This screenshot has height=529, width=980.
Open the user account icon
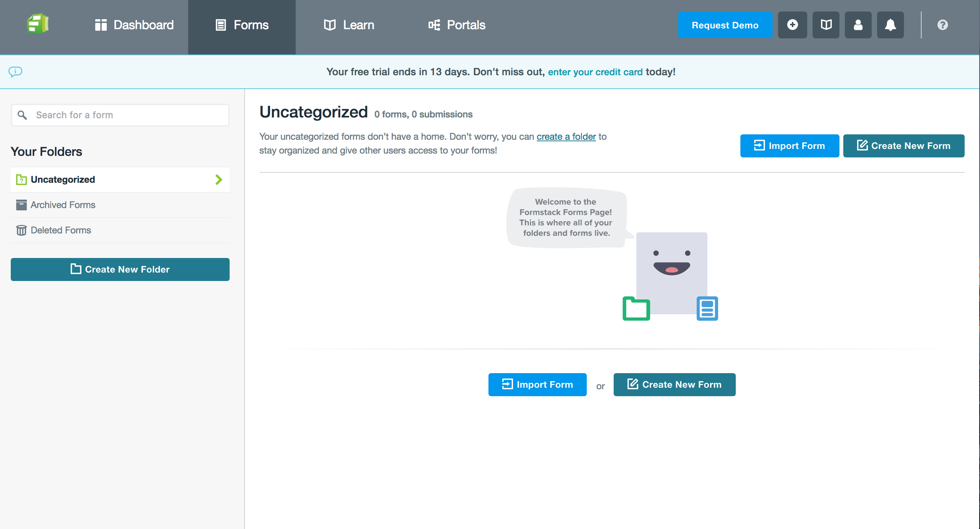(858, 25)
